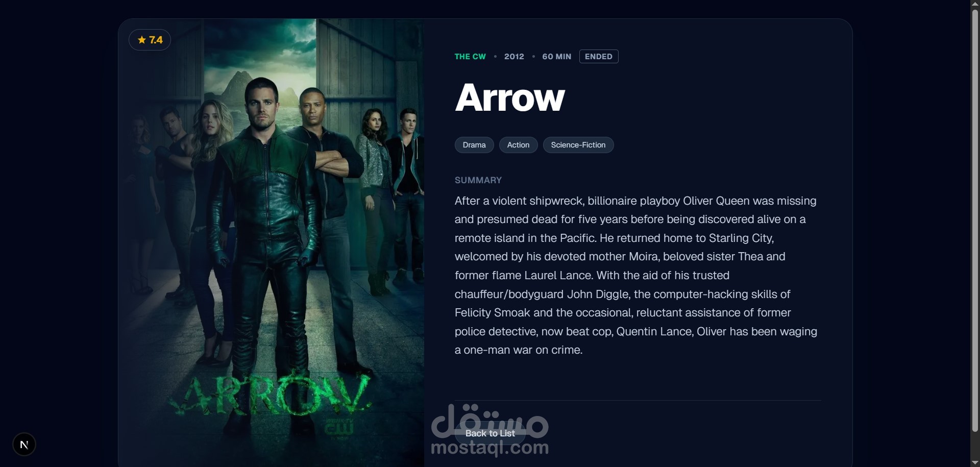Click the green ARROW logo on poster
This screenshot has width=980, height=467.
(x=271, y=396)
